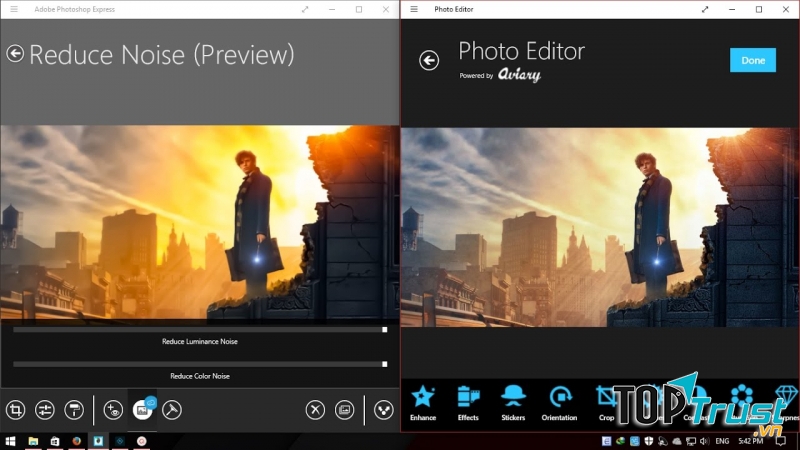Click the Done button
The height and width of the screenshot is (450, 800).
coord(753,60)
